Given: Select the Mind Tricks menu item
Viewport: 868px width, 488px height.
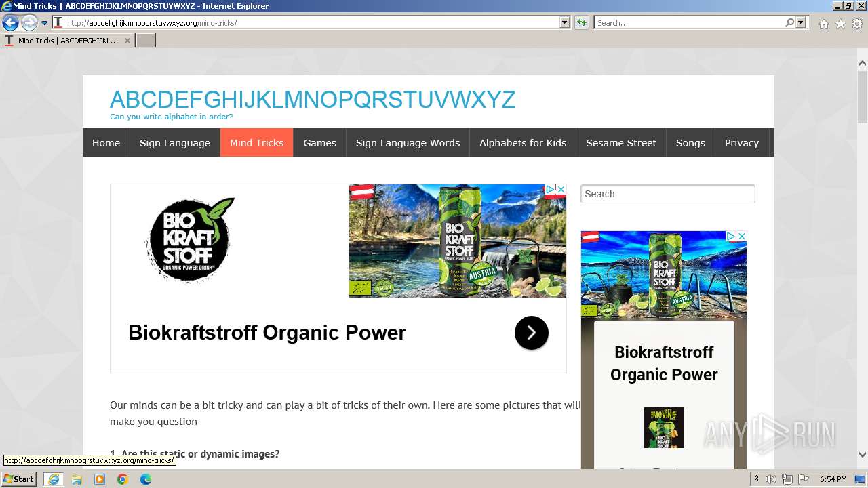Looking at the screenshot, I should [x=256, y=142].
